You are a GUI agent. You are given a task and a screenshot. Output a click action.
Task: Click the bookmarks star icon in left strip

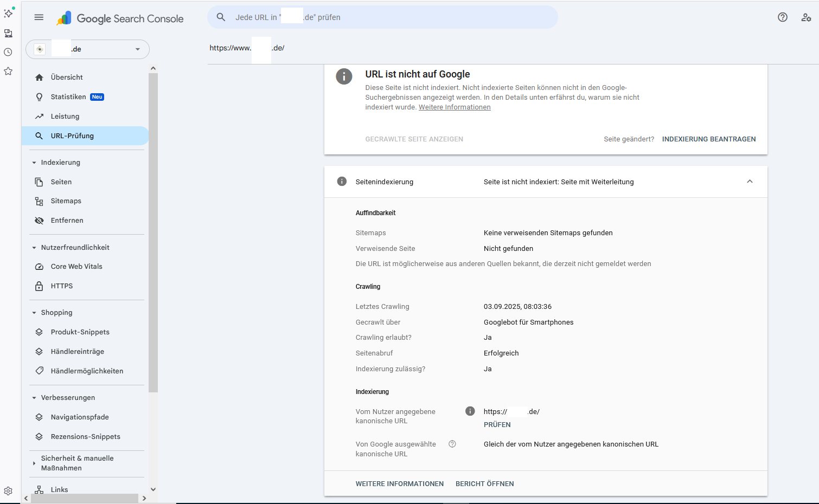click(8, 71)
